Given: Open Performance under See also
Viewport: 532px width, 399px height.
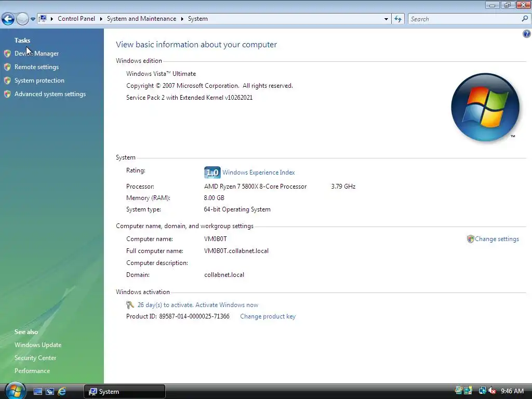Looking at the screenshot, I should [32, 371].
